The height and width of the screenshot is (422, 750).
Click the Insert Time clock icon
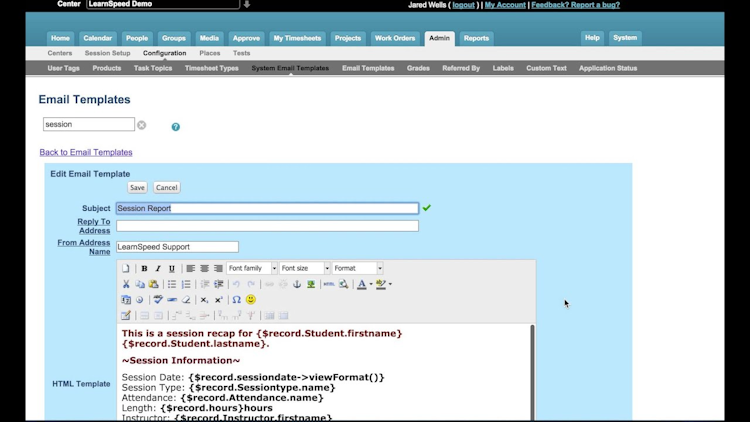(140, 300)
